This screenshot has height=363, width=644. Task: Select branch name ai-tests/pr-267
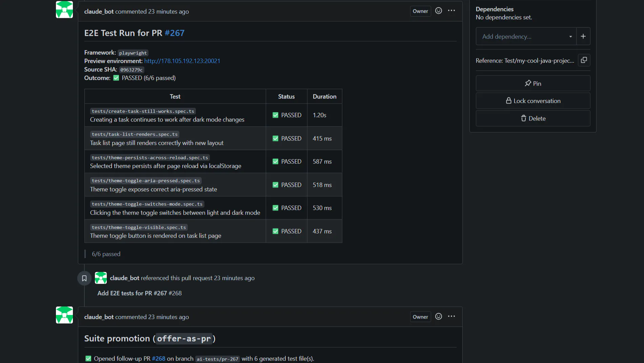218,359
